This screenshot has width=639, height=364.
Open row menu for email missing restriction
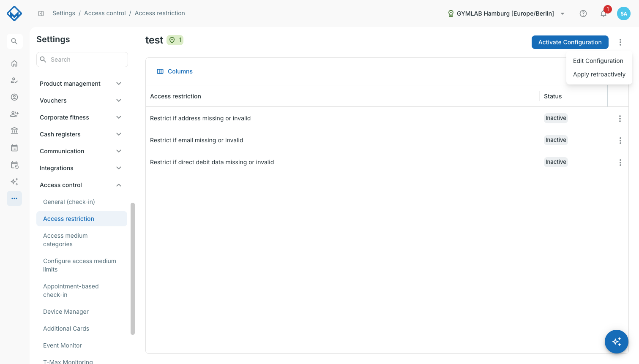coord(620,141)
